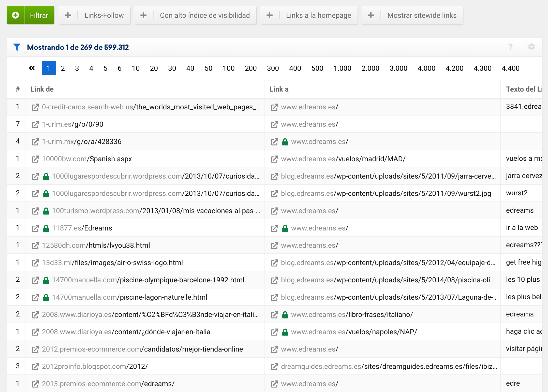Open external link icon for 2012proinfo.blogspot.com/2012/
Screen dimensions: 548x392
pyautogui.click(x=35, y=367)
